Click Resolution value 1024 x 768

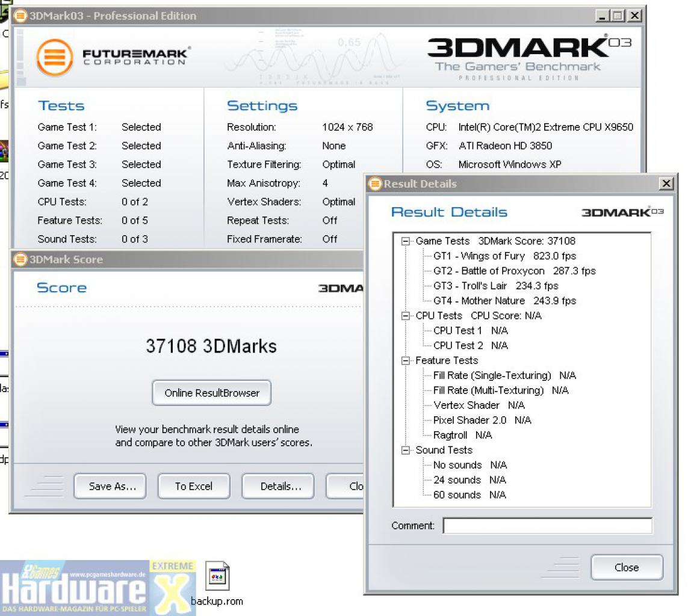pos(347,127)
